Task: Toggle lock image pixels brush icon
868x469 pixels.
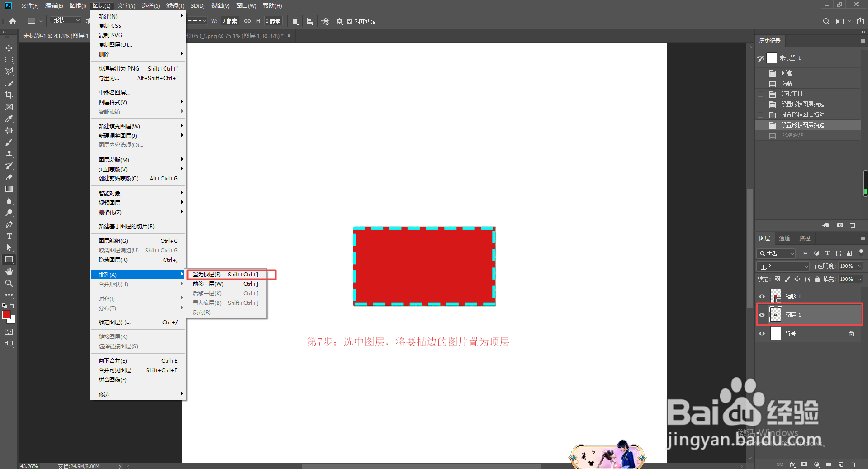Action: click(x=787, y=279)
